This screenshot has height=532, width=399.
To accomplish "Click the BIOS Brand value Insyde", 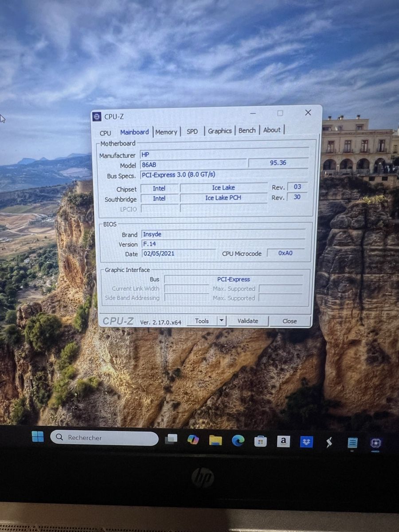I will click(x=224, y=234).
